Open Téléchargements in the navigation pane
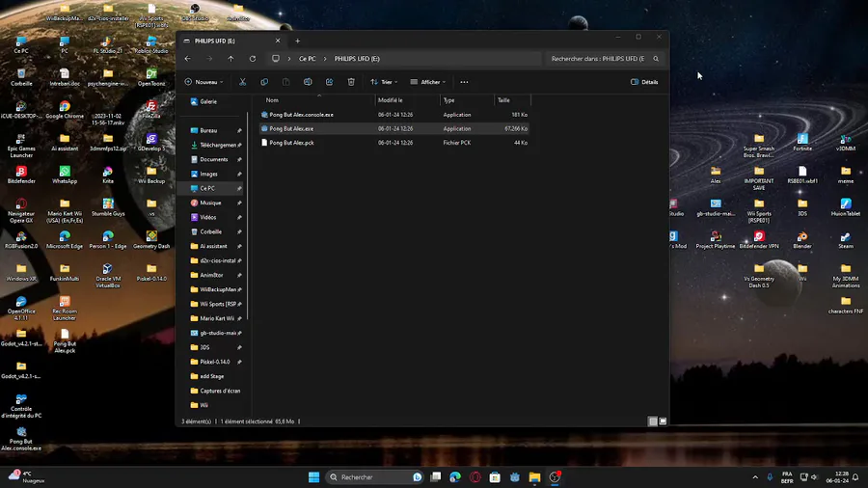868x488 pixels. point(213,145)
